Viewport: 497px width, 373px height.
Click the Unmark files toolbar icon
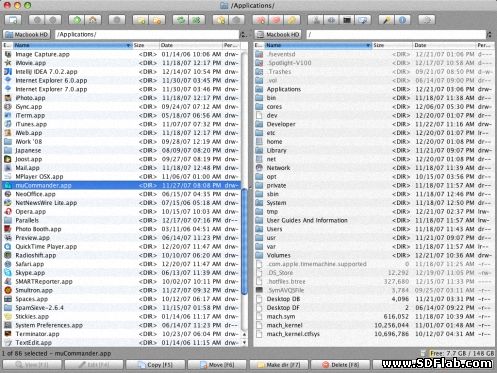pos(157,20)
